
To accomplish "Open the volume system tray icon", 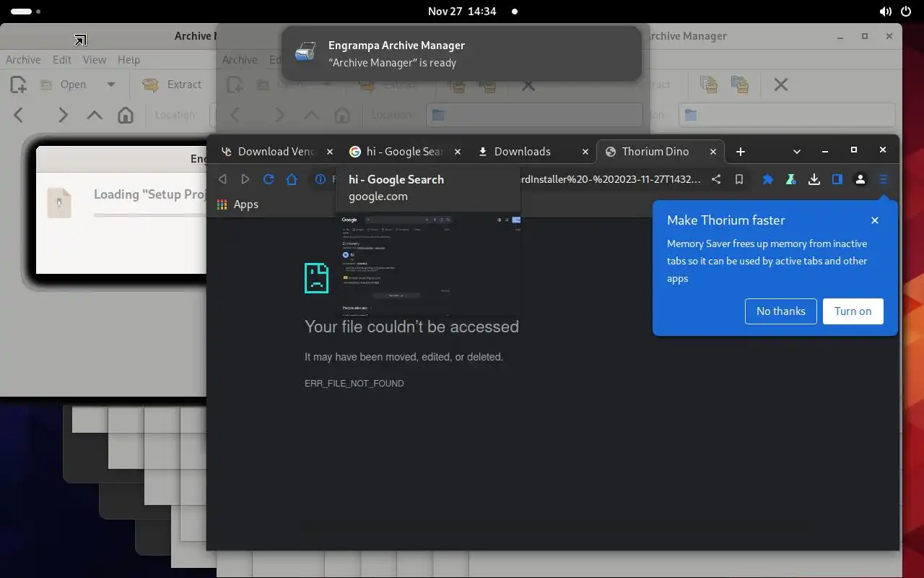I will [x=886, y=12].
